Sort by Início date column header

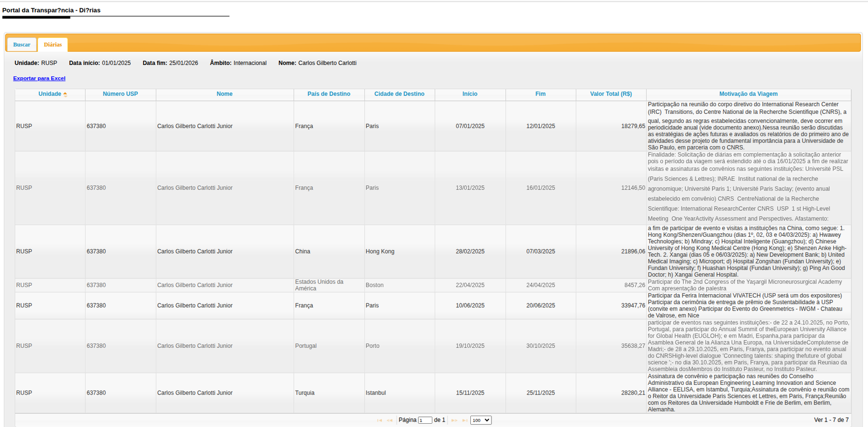coord(470,94)
